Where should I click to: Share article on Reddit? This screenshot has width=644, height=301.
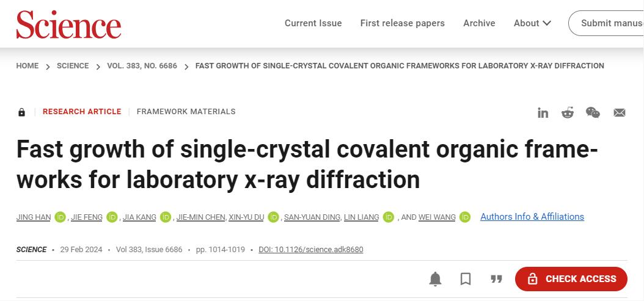click(x=568, y=112)
